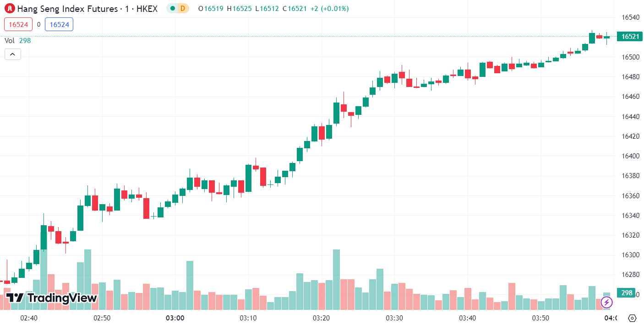
Task: Click the blue 16524 buy price button
Action: point(59,25)
